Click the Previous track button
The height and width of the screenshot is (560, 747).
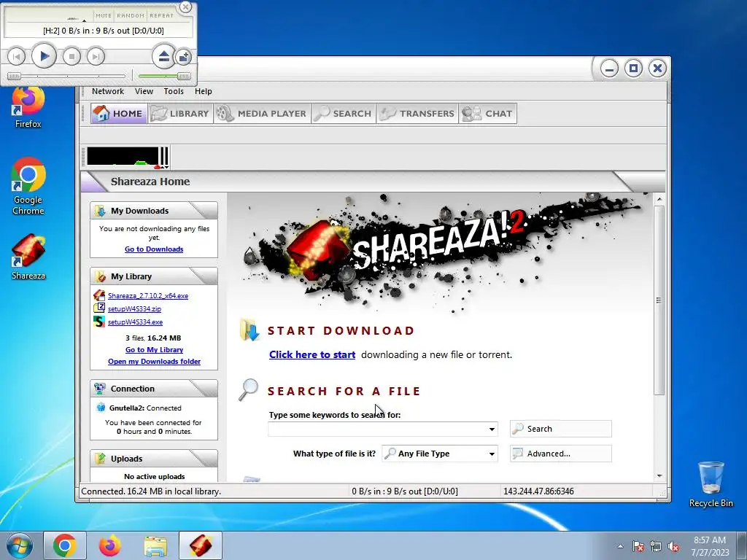16,57
